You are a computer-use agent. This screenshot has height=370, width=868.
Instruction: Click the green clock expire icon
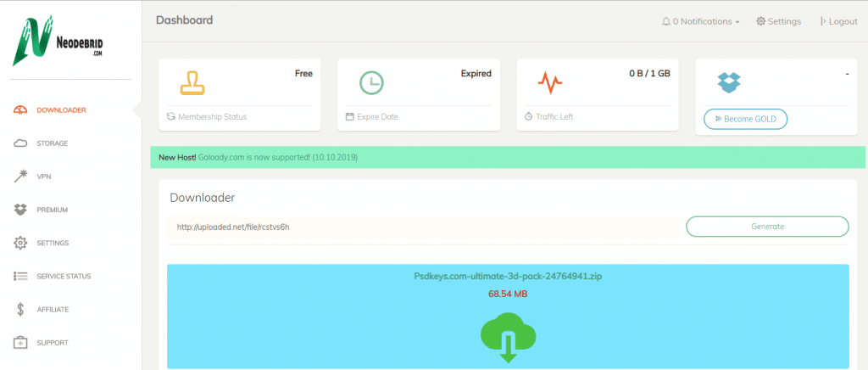[371, 82]
